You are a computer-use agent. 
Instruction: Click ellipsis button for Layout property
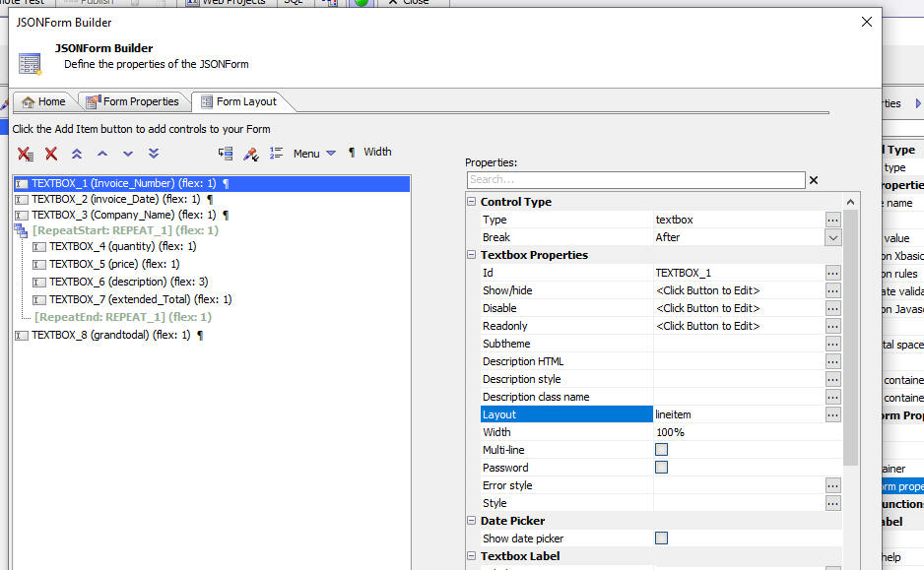832,414
